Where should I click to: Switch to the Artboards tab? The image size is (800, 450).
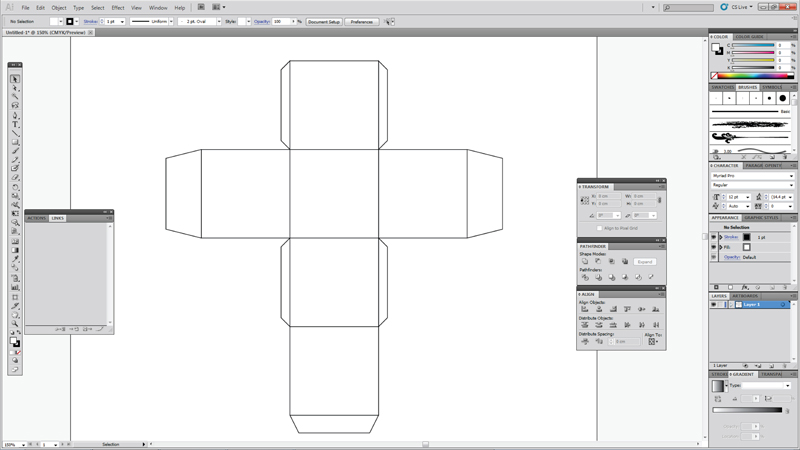745,296
